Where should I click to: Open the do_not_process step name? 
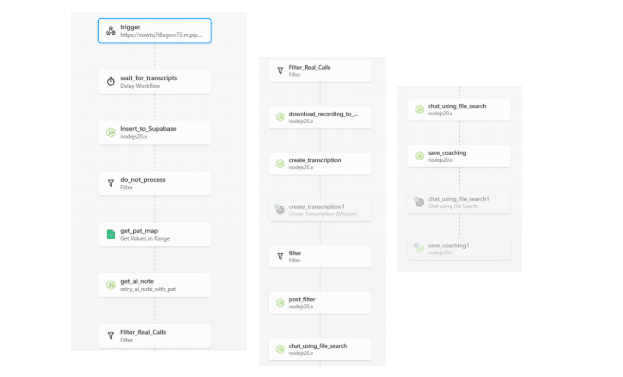(143, 180)
